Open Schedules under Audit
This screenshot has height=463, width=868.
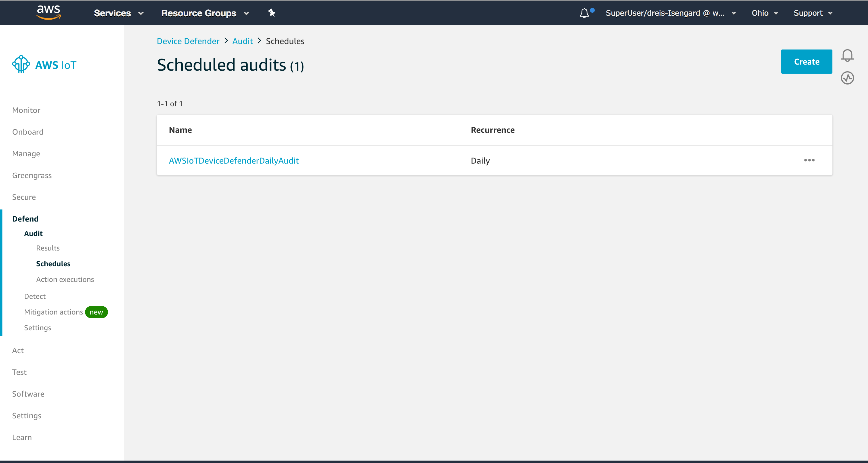click(x=53, y=264)
